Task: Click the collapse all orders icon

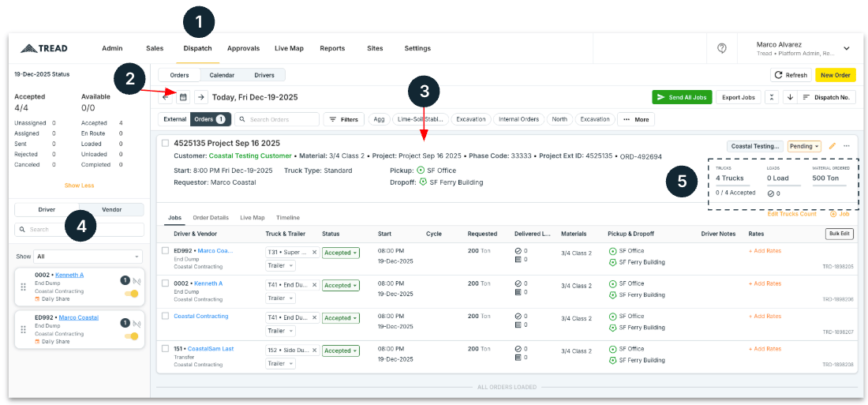Action: [772, 97]
